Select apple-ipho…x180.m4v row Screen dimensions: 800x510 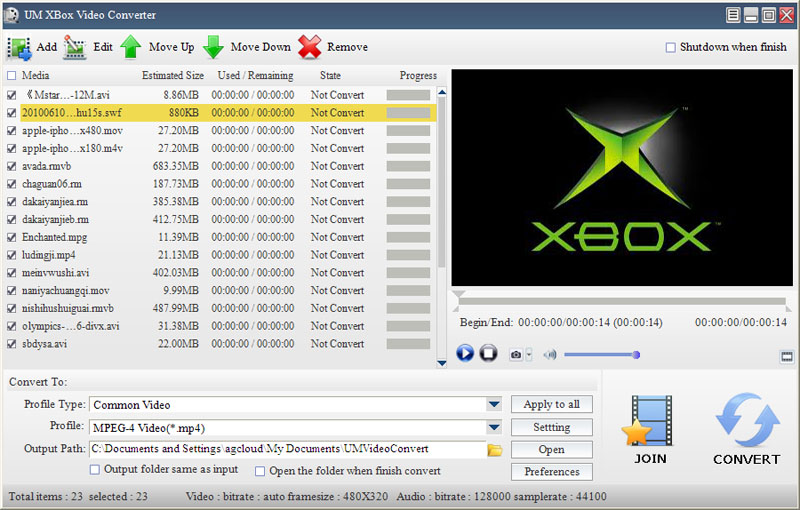[228, 148]
